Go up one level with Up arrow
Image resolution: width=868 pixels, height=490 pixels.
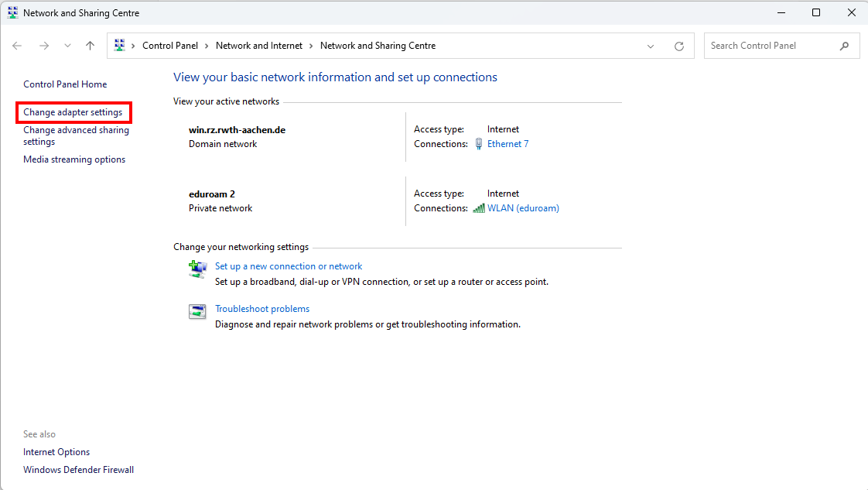click(x=91, y=46)
